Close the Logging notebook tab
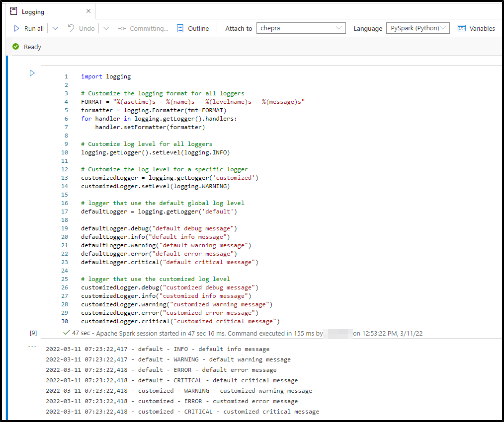Screen dimensions: 504x422 click(x=88, y=11)
